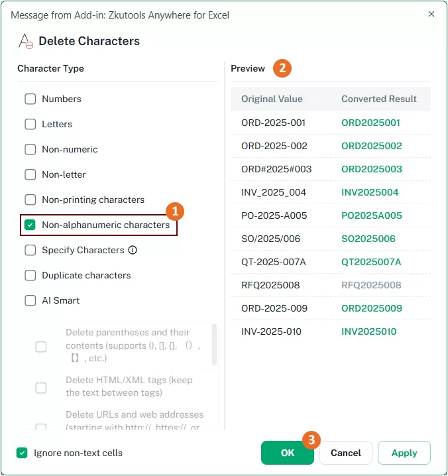Image resolution: width=448 pixels, height=476 pixels.
Task: Click the Delete Characters title icon
Action: [x=25, y=41]
